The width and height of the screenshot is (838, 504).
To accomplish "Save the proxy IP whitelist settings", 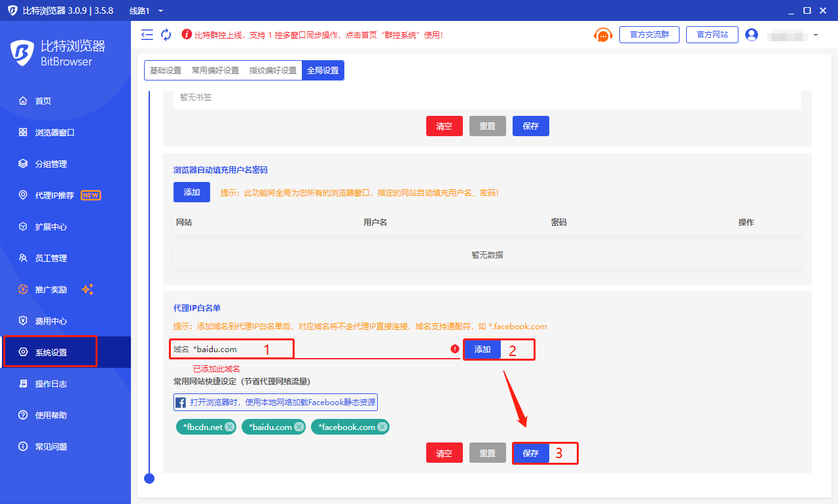I will 531,453.
